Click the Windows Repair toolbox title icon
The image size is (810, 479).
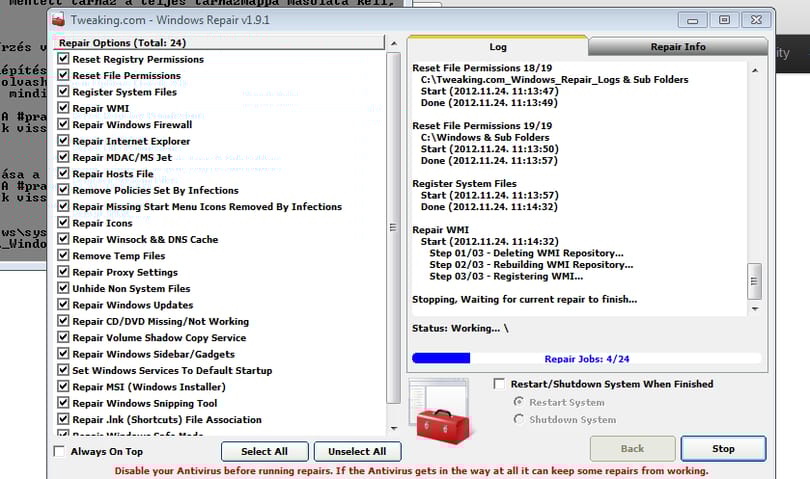58,20
